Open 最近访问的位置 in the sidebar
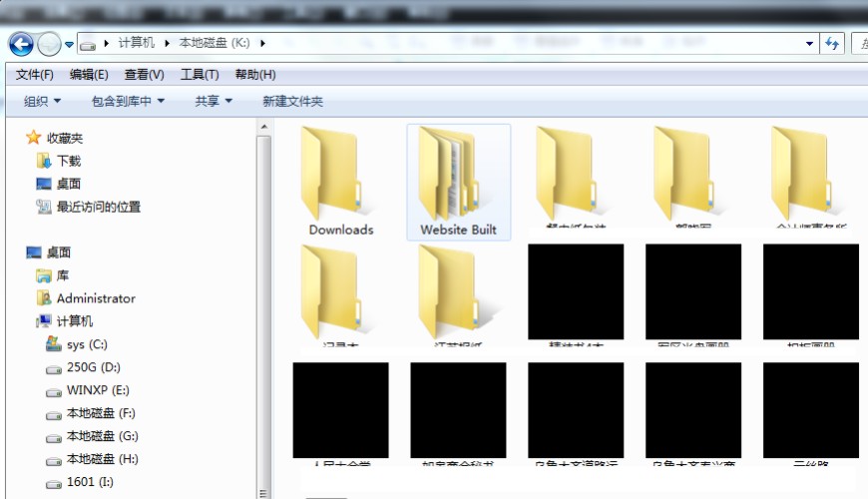 (88, 207)
